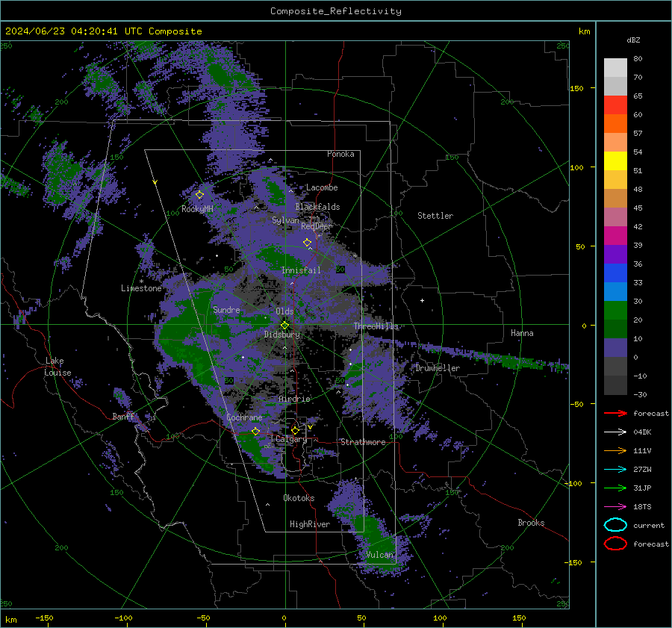Click the Sylvan city label
The image size is (672, 628).
coord(285,220)
